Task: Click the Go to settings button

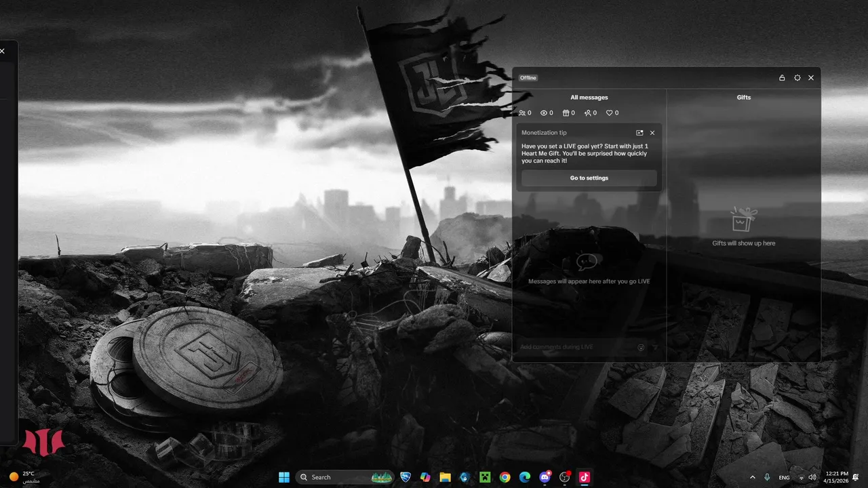Action: [x=589, y=178]
